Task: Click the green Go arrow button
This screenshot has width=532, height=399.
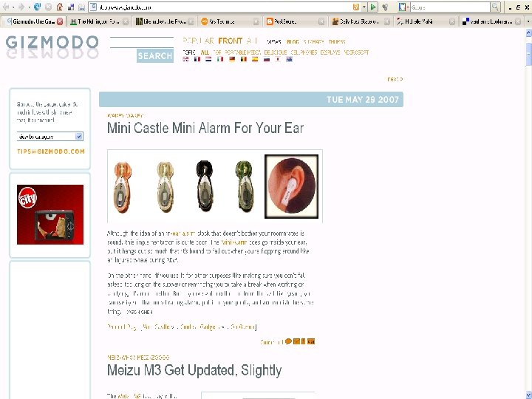Action: 373,7
